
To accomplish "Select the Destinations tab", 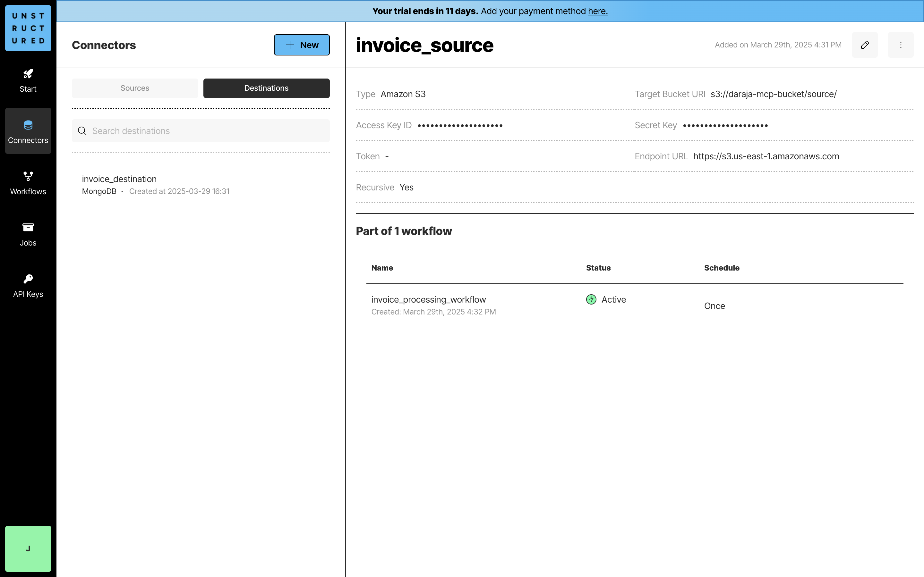I will tap(266, 88).
